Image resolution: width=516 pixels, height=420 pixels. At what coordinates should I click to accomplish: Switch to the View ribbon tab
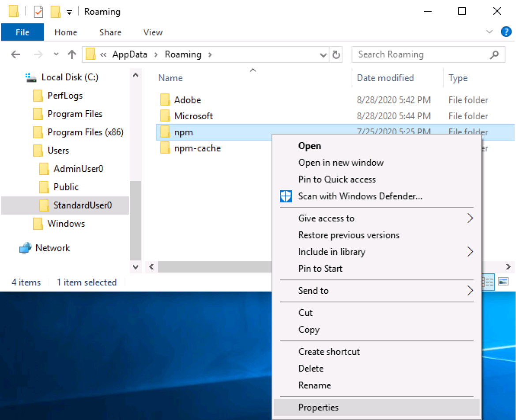(153, 32)
